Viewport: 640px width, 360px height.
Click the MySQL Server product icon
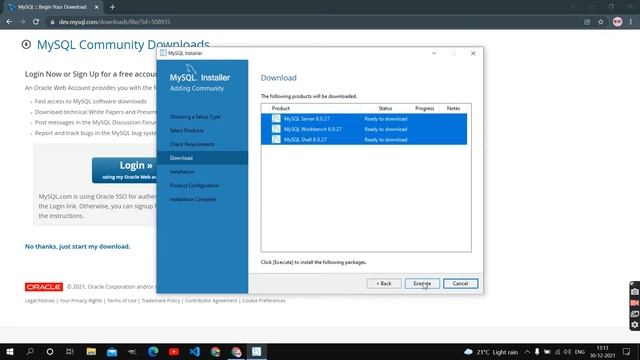coord(276,118)
